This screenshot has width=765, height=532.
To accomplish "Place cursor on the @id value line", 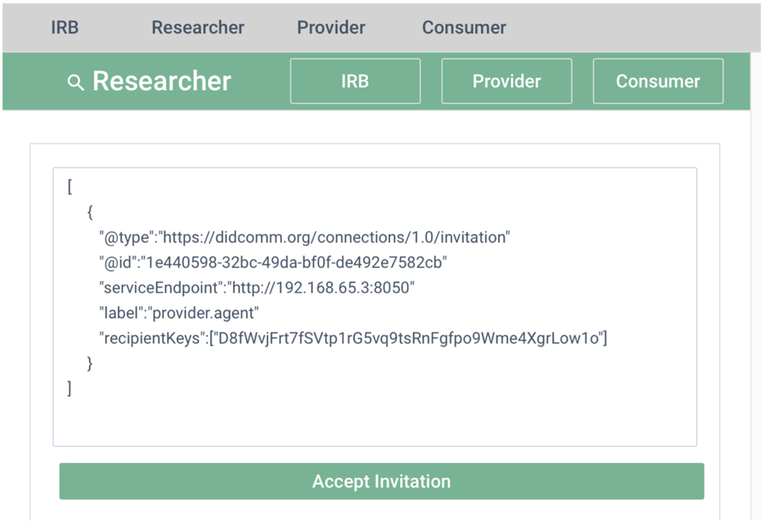I will (x=273, y=263).
